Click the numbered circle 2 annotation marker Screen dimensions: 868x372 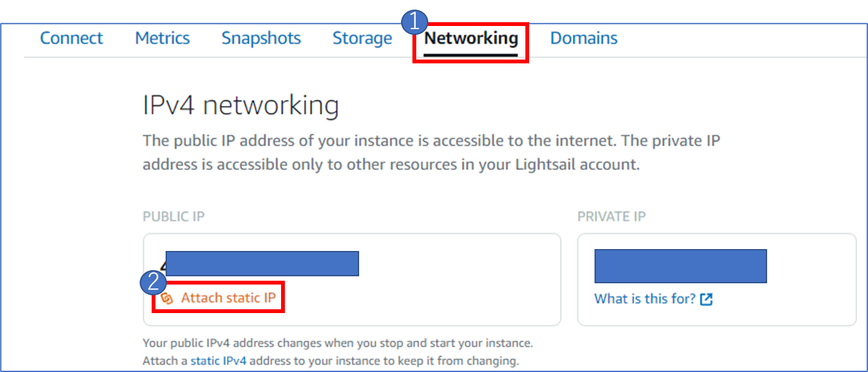point(152,283)
